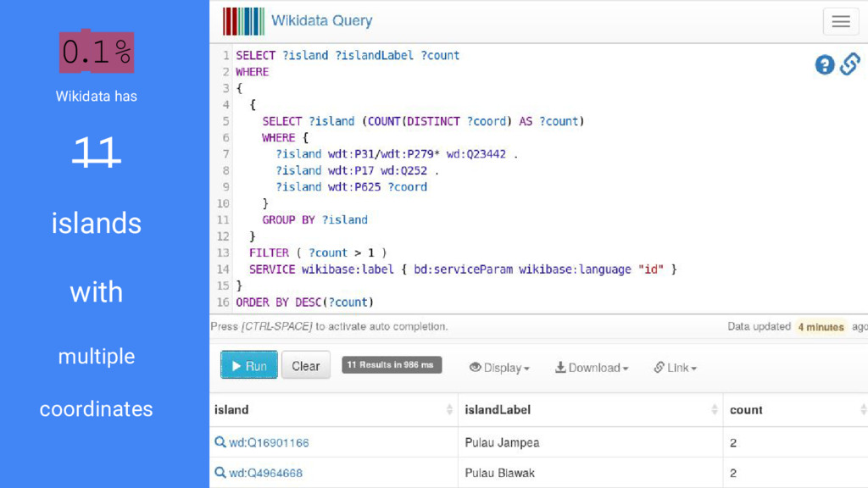The width and height of the screenshot is (868, 488).
Task: Open the Link dropdown menu
Action: pos(675,368)
